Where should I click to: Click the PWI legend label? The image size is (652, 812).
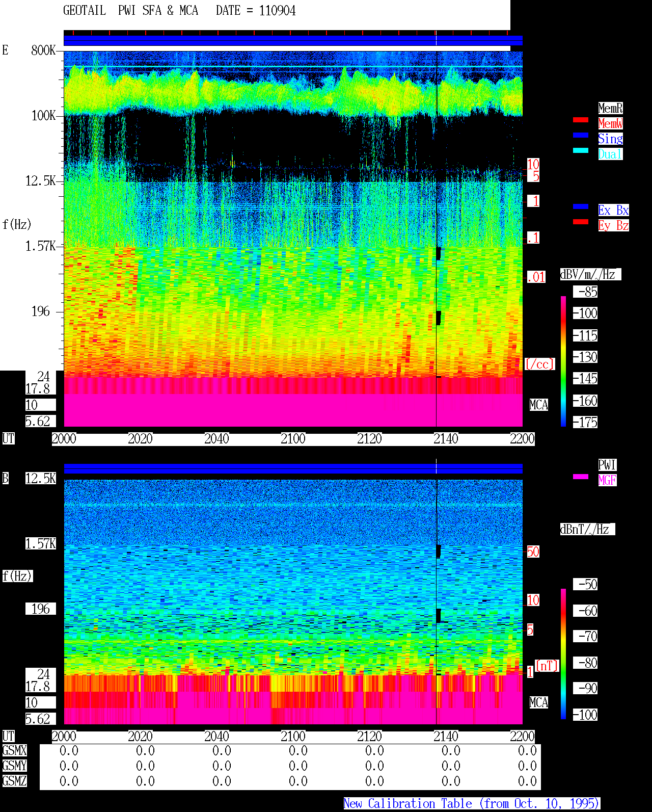(607, 465)
